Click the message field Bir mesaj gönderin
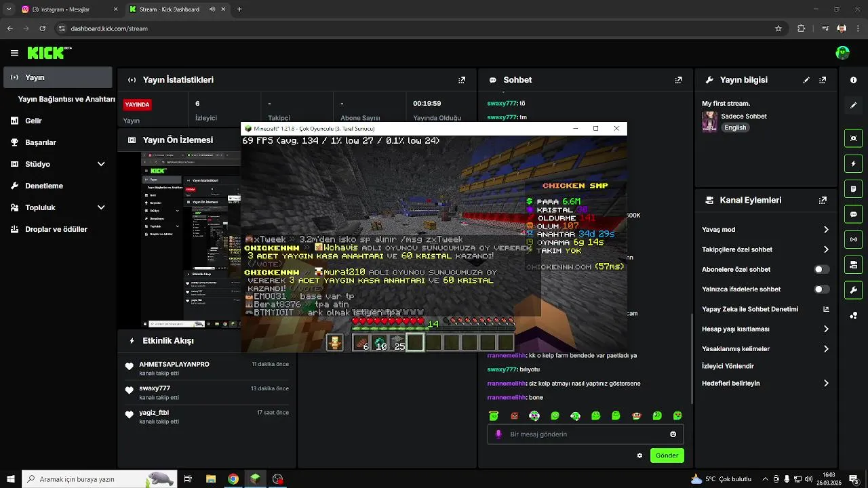The width and height of the screenshot is (868, 488). point(585,434)
